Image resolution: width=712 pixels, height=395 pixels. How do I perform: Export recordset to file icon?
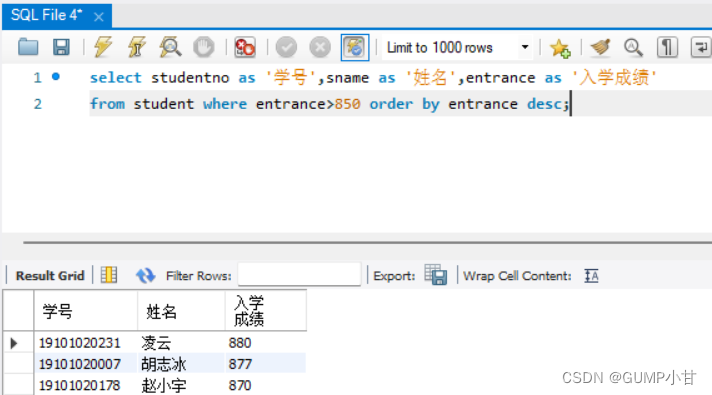point(436,275)
